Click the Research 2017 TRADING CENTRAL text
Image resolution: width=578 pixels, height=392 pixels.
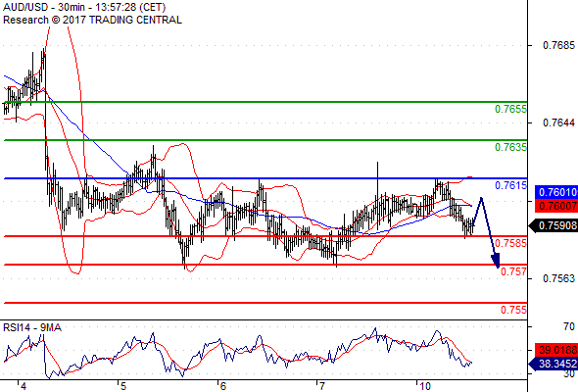92,20
